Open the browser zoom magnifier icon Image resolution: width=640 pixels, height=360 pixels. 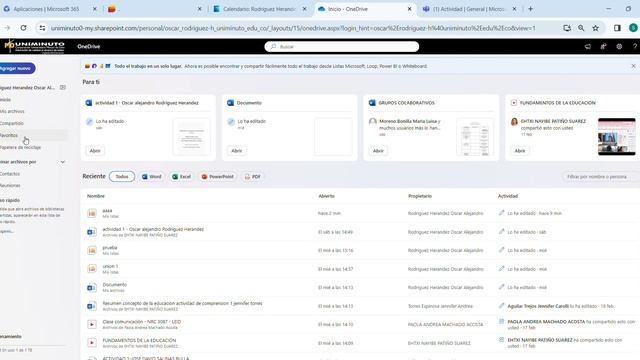581,28
